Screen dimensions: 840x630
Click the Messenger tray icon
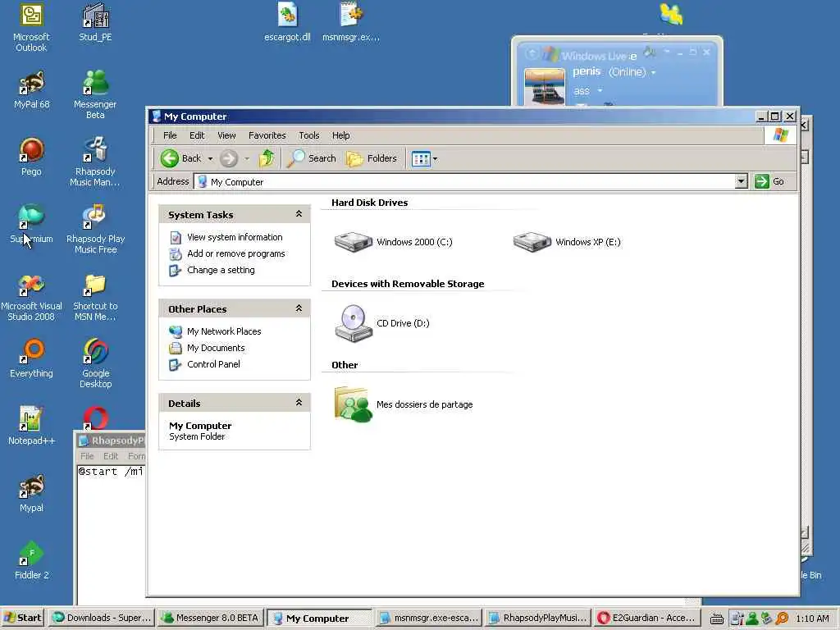pos(752,619)
